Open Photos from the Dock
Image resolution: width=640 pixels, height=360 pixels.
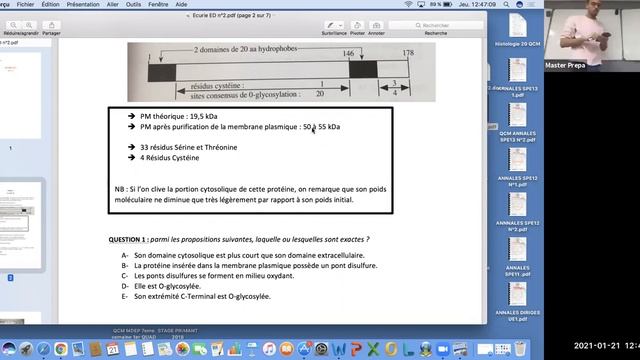[x=182, y=349]
